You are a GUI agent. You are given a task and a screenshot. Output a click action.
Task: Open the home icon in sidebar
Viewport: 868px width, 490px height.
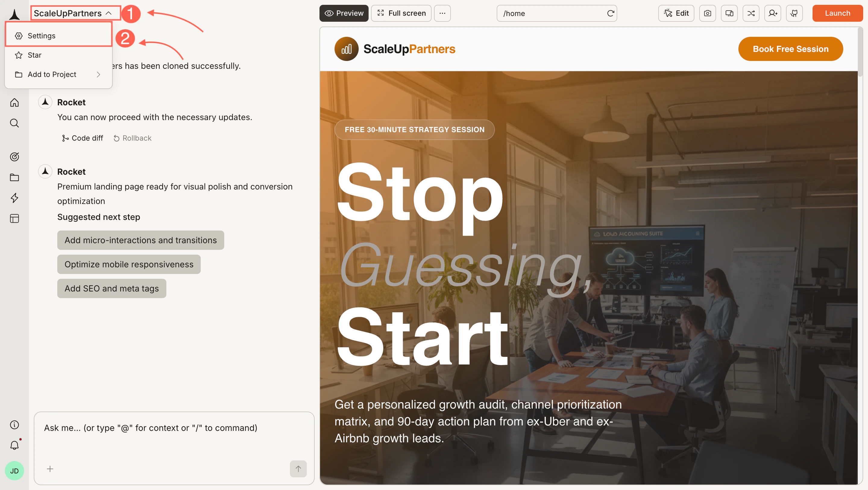click(14, 102)
